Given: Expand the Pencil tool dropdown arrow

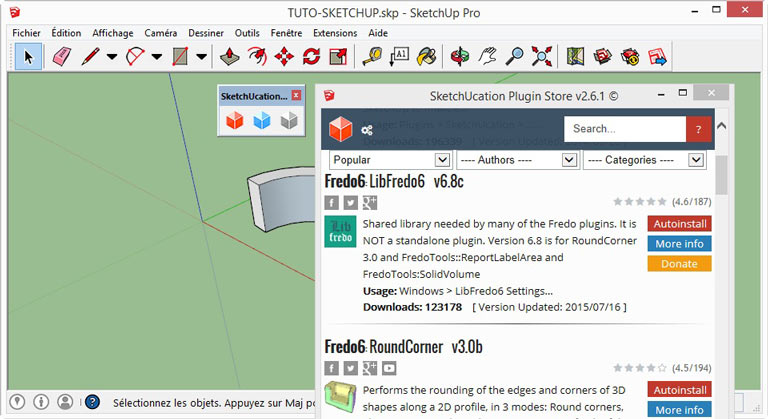Looking at the screenshot, I should pyautogui.click(x=112, y=56).
